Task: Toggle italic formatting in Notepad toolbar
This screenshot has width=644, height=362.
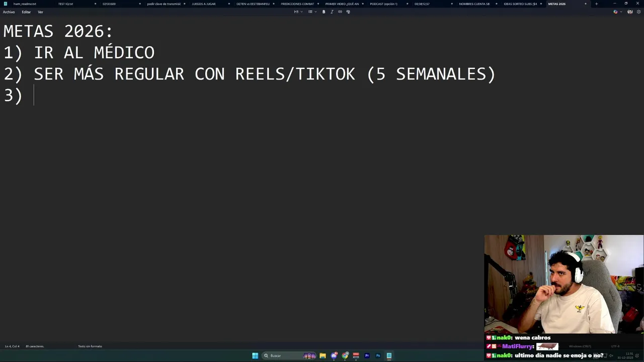Action: click(x=332, y=12)
